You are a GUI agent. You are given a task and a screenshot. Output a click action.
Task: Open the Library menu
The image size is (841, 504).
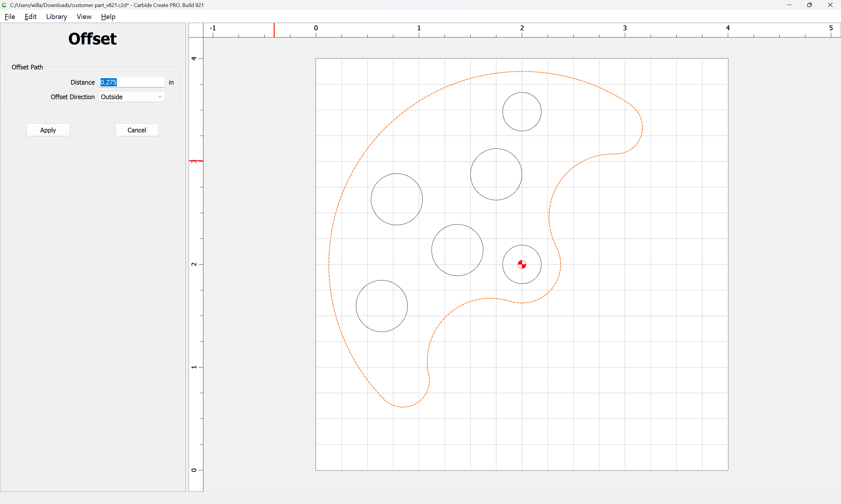point(56,17)
